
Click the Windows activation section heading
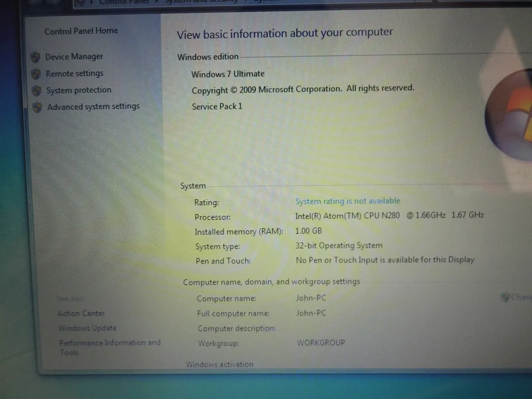click(x=219, y=364)
